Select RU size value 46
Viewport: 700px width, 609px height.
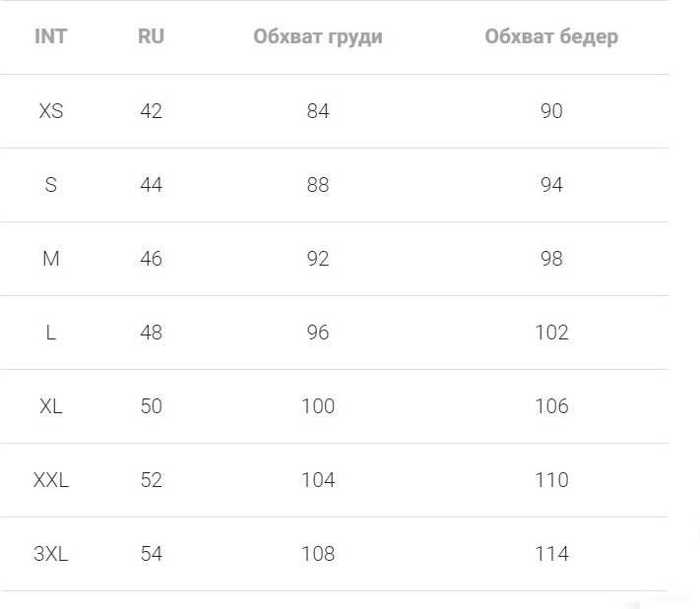(151, 259)
